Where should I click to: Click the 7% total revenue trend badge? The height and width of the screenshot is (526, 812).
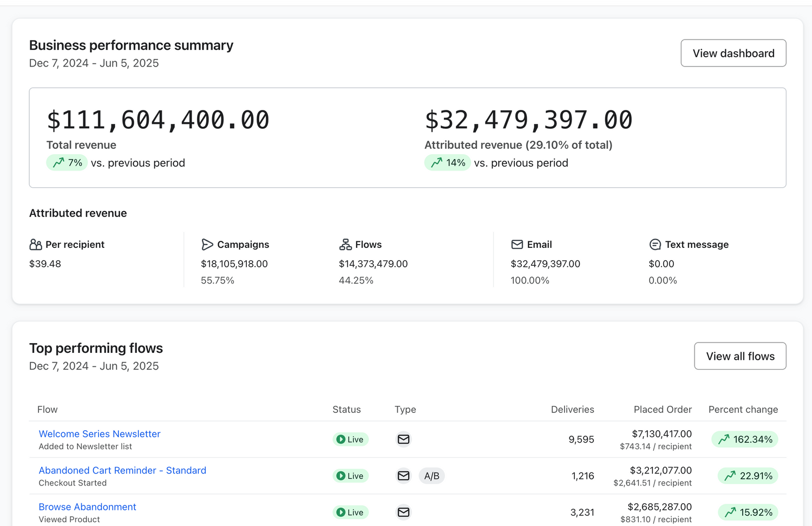pos(67,163)
